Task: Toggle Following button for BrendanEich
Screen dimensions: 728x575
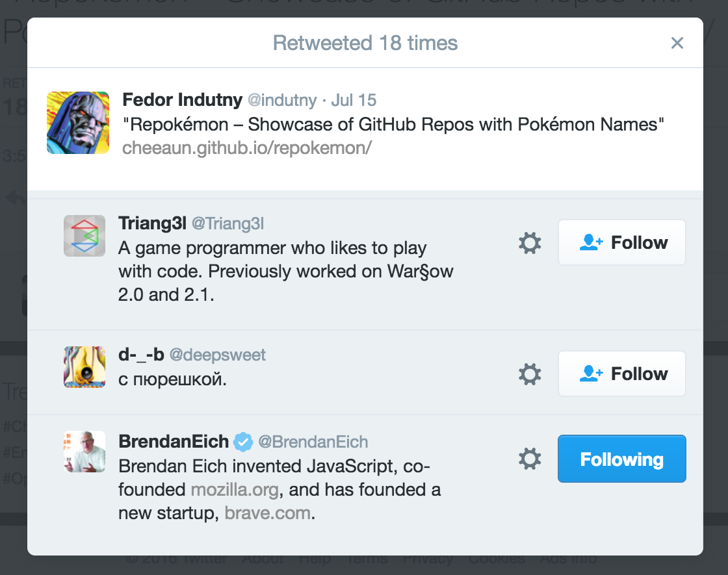Action: [621, 459]
